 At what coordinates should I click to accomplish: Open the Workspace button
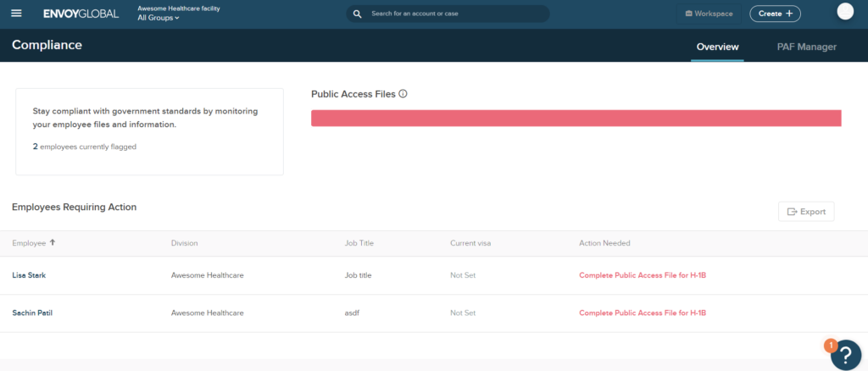point(709,14)
